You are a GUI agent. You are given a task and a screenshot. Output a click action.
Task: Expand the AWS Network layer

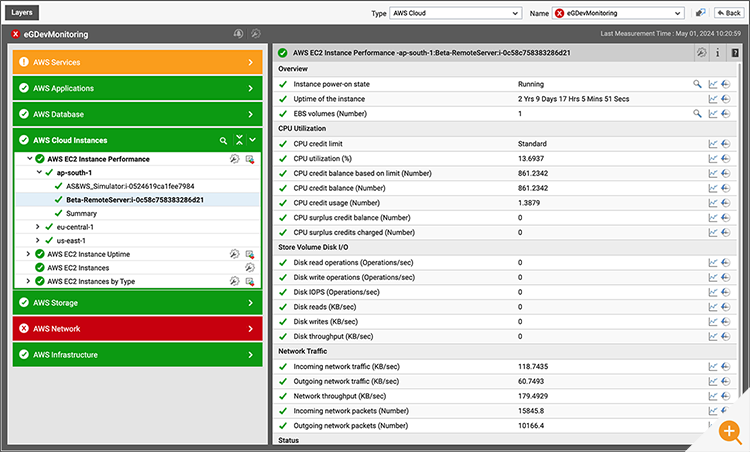pyautogui.click(x=138, y=329)
